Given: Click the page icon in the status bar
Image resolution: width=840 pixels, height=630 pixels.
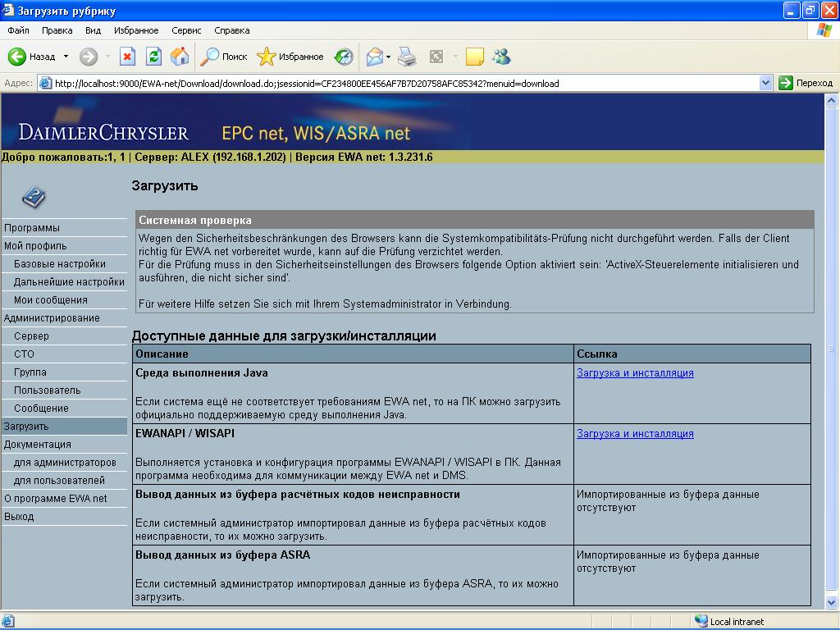Looking at the screenshot, I should tap(7, 621).
